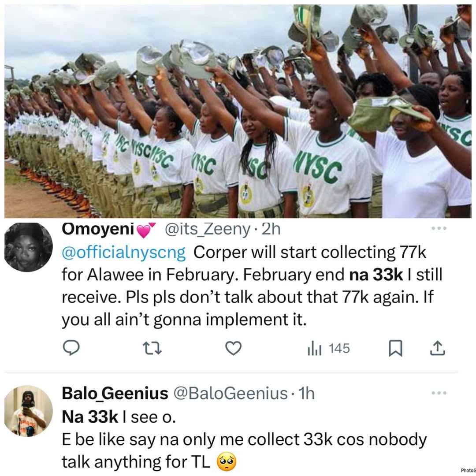Open tweet text about collecting 77k
476x476 pixels.
pyautogui.click(x=252, y=286)
